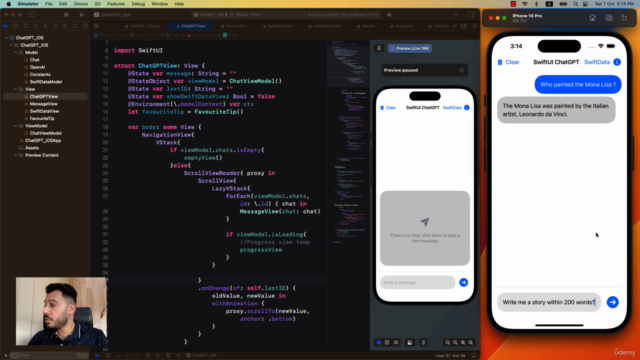Tap the gray Leonardo da Vinci answer bubble
The width and height of the screenshot is (640, 360).
(556, 110)
